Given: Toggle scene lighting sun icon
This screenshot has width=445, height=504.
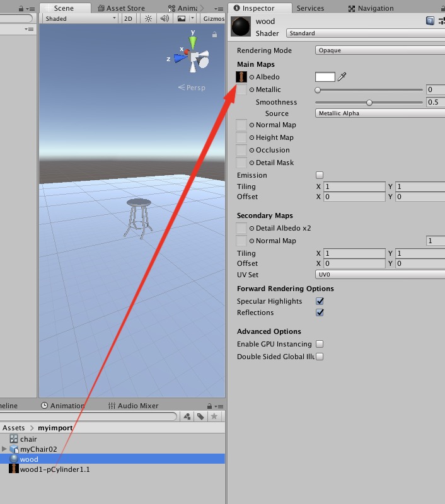Looking at the screenshot, I should click(148, 19).
